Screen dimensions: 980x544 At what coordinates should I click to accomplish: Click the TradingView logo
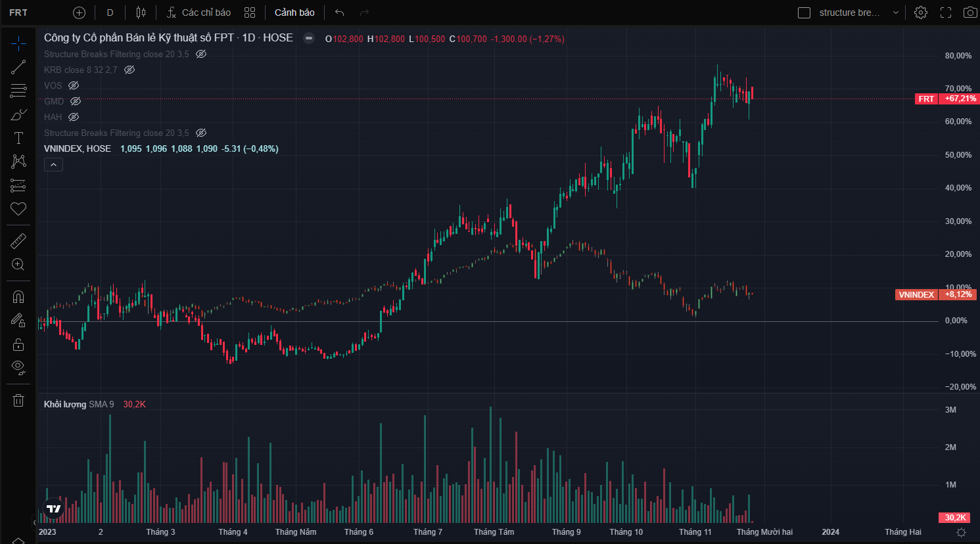point(54,509)
